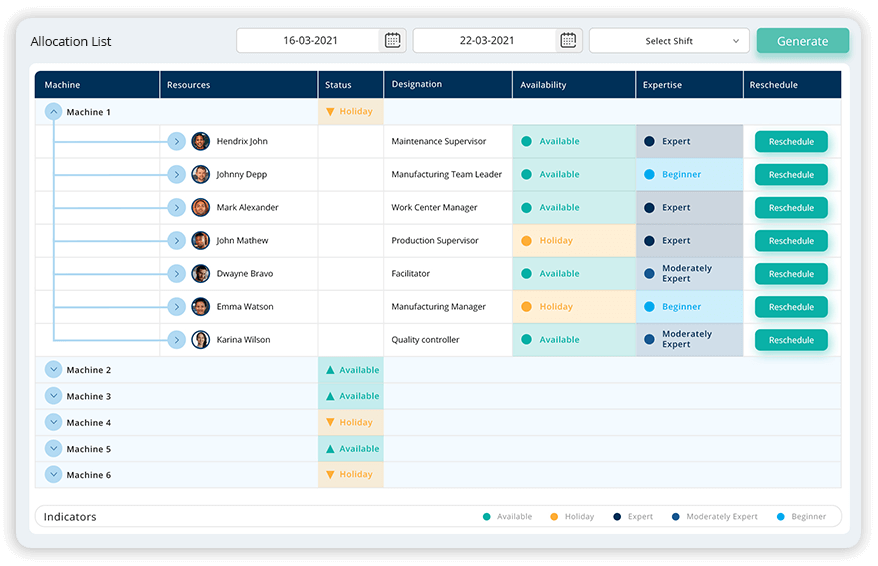Click the 16-03-2021 start date field
The height and width of the screenshot is (566, 878).
pos(310,41)
